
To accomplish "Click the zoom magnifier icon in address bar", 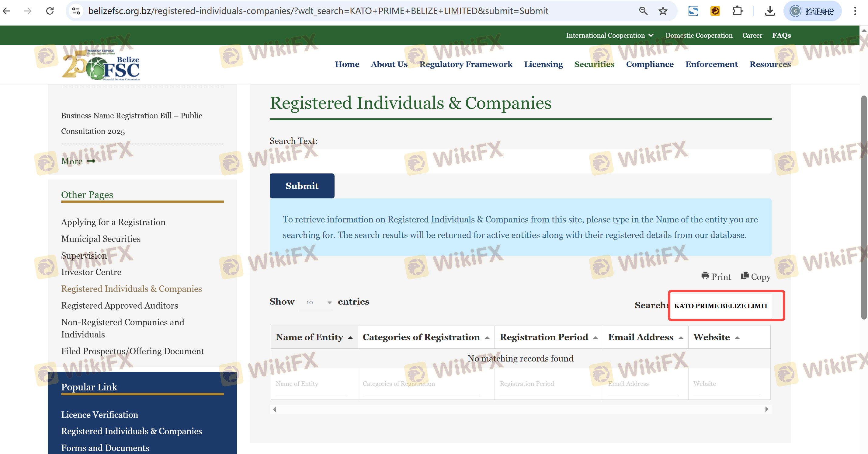I will (643, 11).
